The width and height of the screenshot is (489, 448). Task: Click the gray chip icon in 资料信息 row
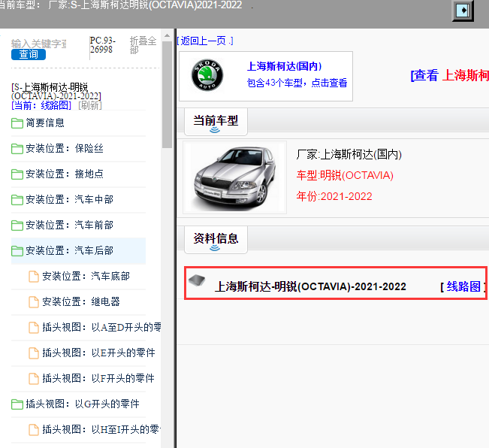[x=197, y=280]
